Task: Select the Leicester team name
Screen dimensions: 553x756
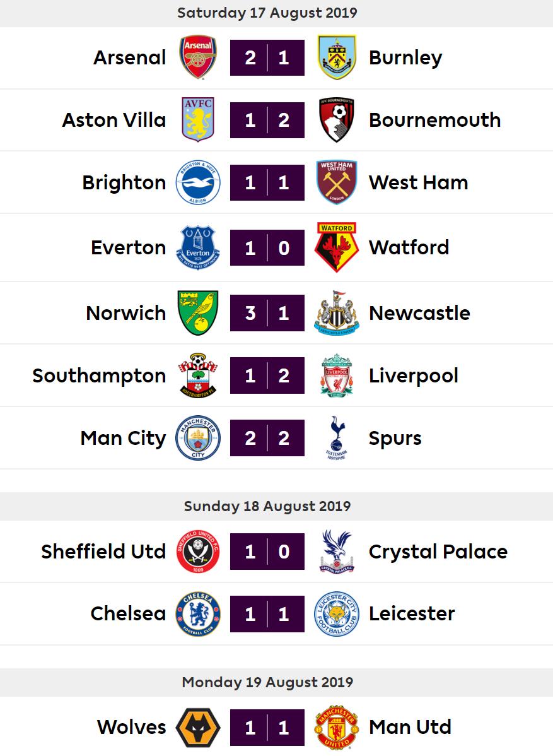Action: pos(412,614)
